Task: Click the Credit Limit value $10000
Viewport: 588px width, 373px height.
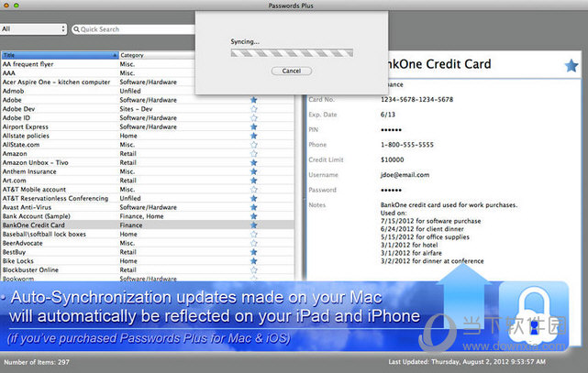Action: 393,159
